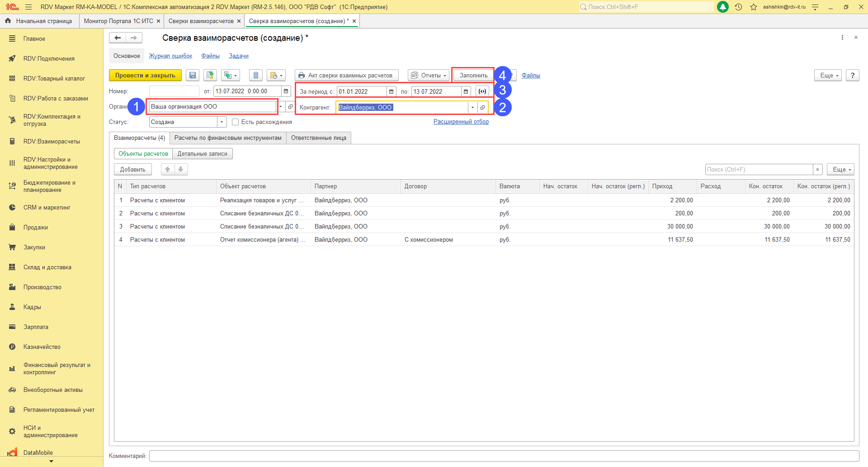Open the Контрагент record in new form
The image size is (868, 467).
click(x=482, y=108)
